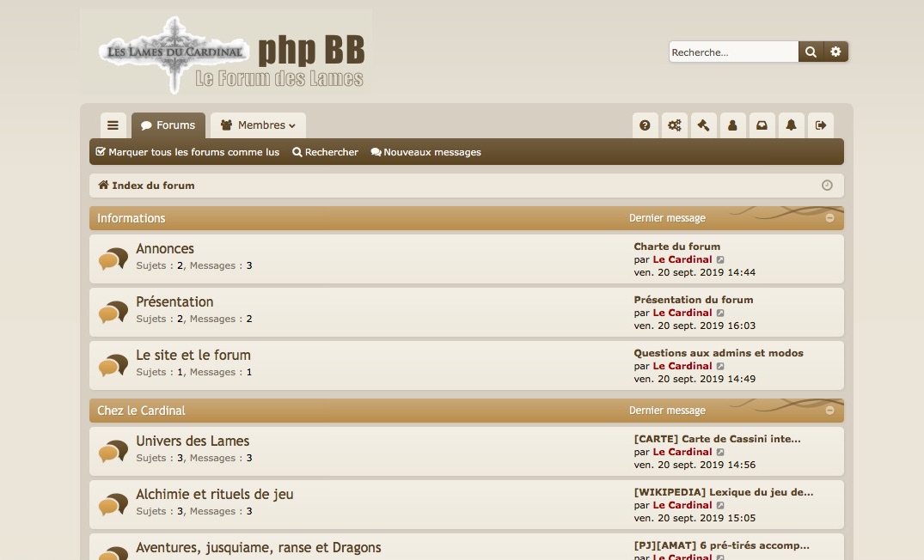Open the Annonces forum
This screenshot has height=560, width=924.
[165, 249]
